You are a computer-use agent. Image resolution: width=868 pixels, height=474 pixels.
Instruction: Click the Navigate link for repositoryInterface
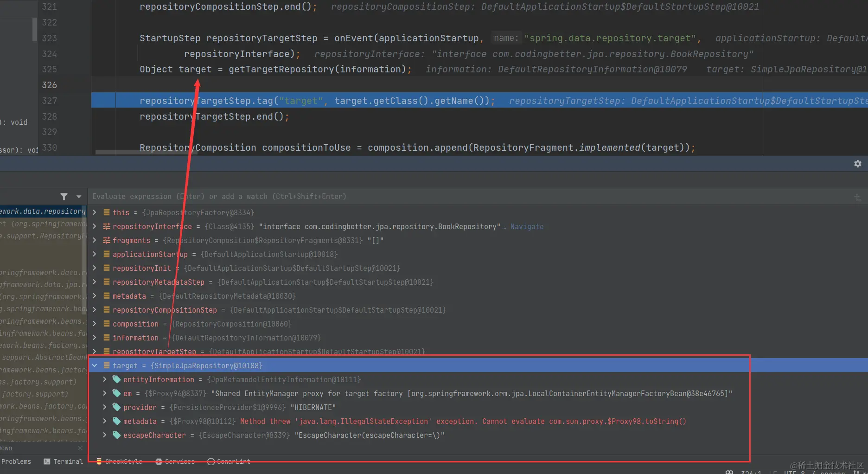pyautogui.click(x=527, y=226)
